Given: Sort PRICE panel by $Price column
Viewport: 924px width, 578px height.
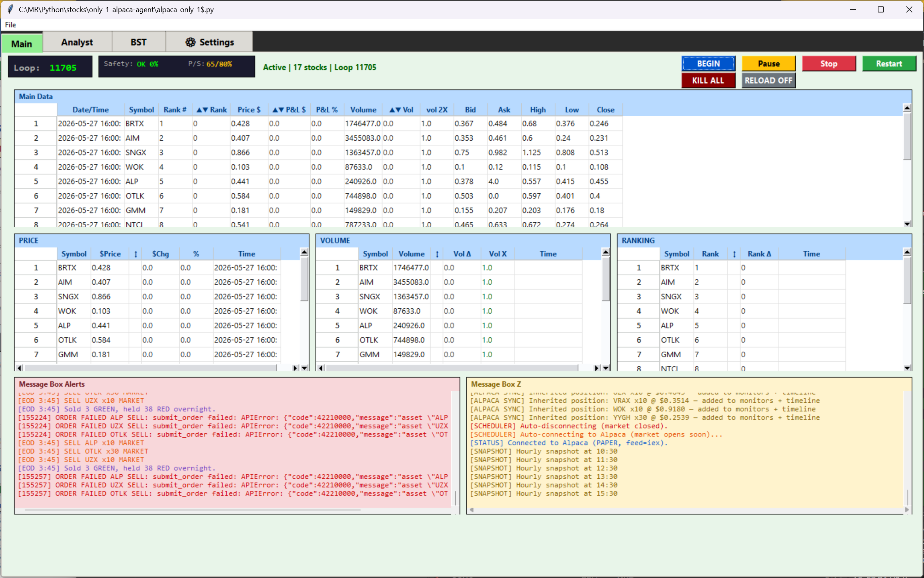Looking at the screenshot, I should coord(110,254).
